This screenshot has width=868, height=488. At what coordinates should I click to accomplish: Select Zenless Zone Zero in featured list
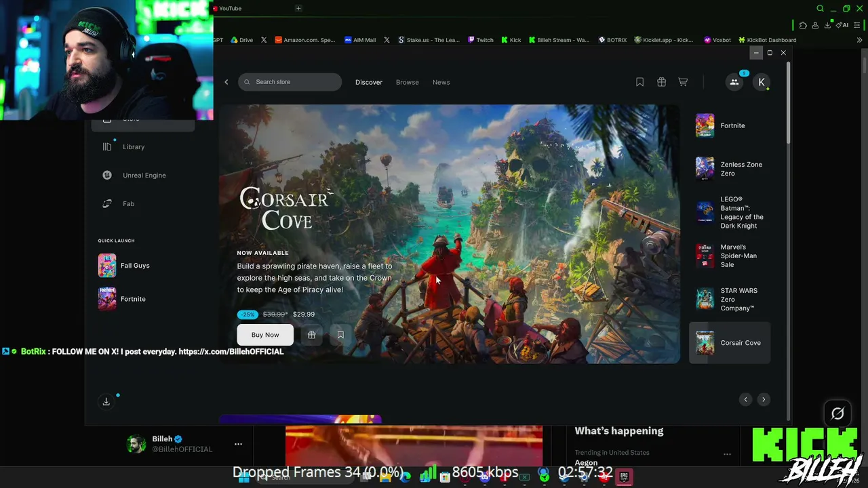point(730,169)
